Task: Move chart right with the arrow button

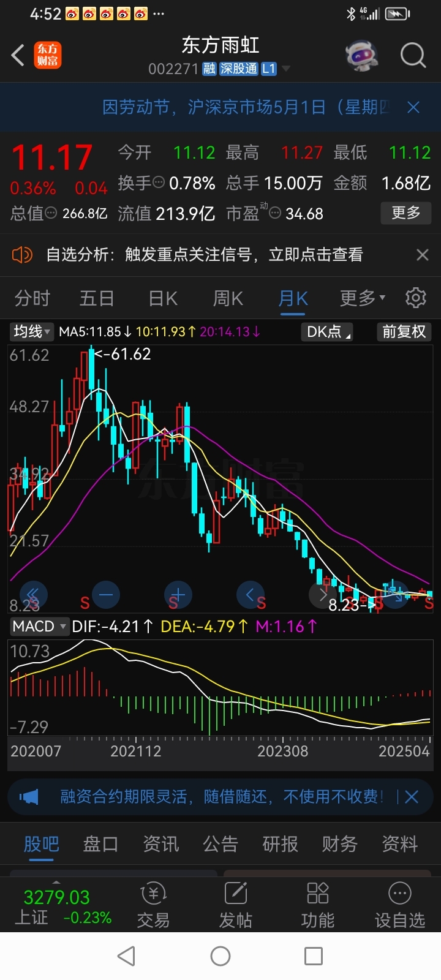Action: 323,594
